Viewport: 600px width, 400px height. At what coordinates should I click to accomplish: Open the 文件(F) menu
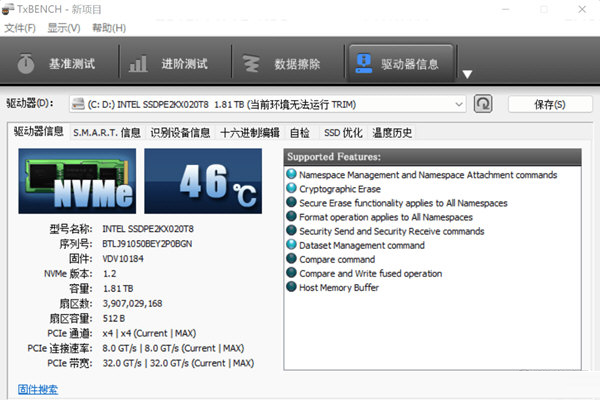[x=20, y=27]
